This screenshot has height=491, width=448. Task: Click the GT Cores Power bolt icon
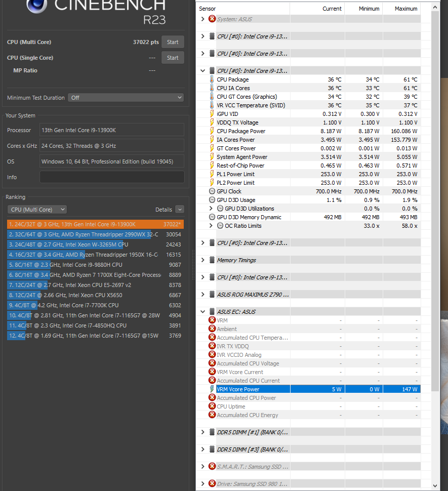[x=212, y=148]
